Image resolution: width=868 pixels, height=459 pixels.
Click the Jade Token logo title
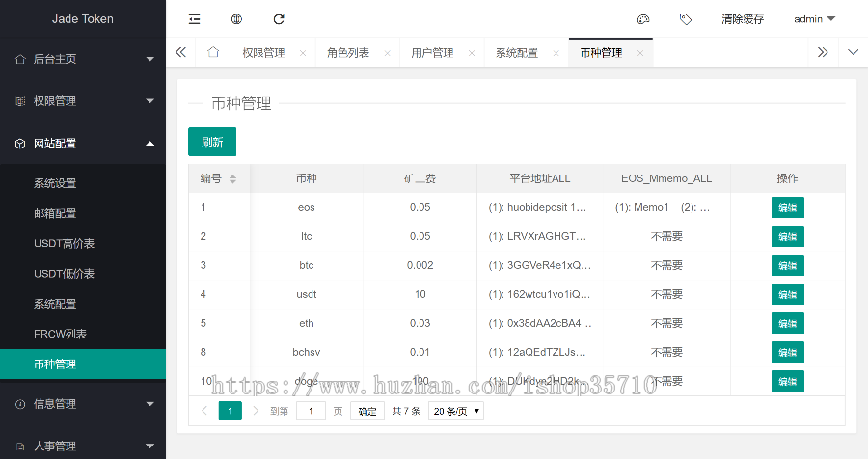[83, 19]
